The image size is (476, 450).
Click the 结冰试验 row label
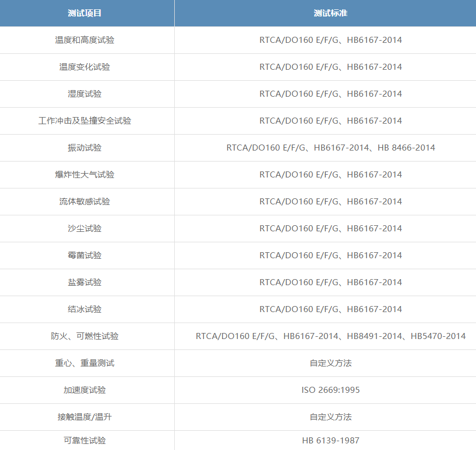[85, 309]
